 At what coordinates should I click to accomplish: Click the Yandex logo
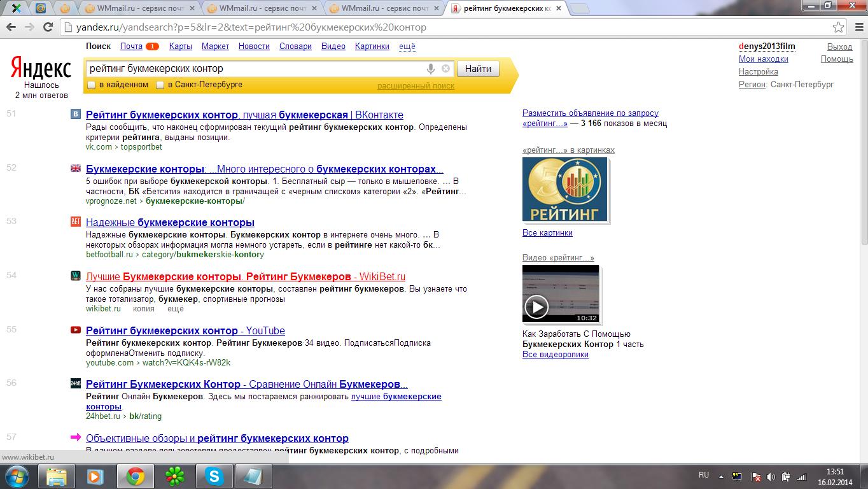pyautogui.click(x=41, y=68)
